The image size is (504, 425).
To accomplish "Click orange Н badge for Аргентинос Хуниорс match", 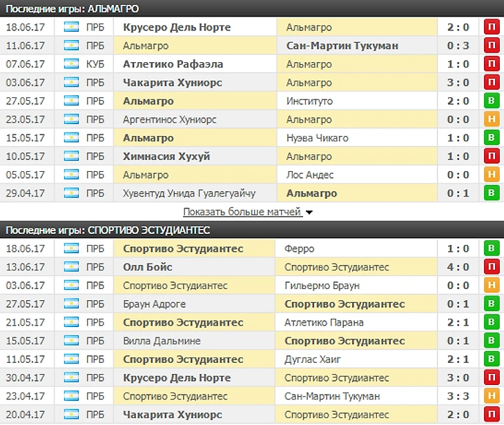I will click(492, 120).
